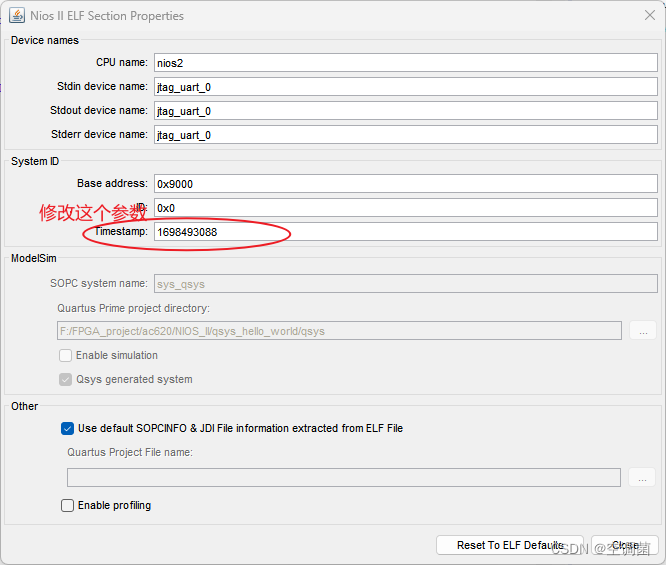Click the Stdout device name field
The image size is (666, 565).
[x=406, y=111]
